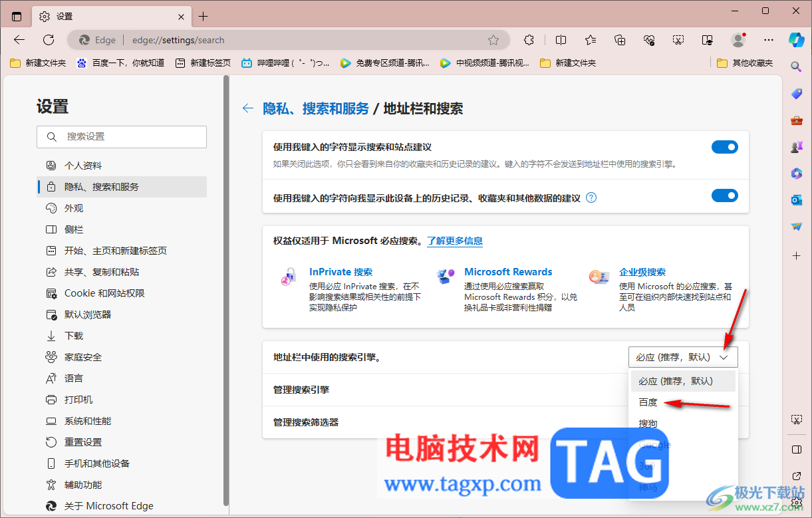This screenshot has height=518, width=812.
Task: Toggle search and site suggestions switch
Action: coord(725,147)
